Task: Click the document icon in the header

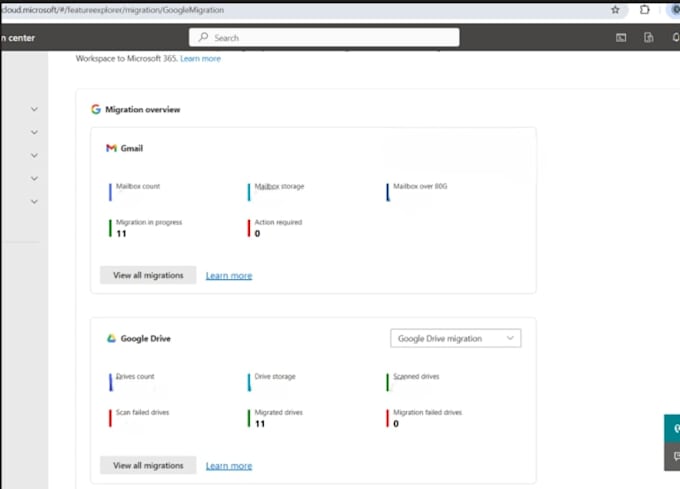Action: pyautogui.click(x=648, y=38)
